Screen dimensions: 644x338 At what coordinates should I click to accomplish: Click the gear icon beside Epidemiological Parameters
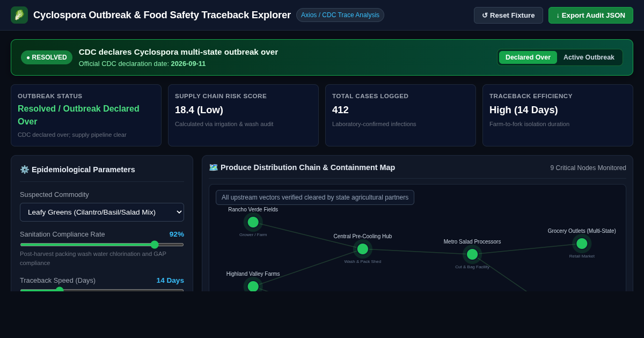(25, 170)
